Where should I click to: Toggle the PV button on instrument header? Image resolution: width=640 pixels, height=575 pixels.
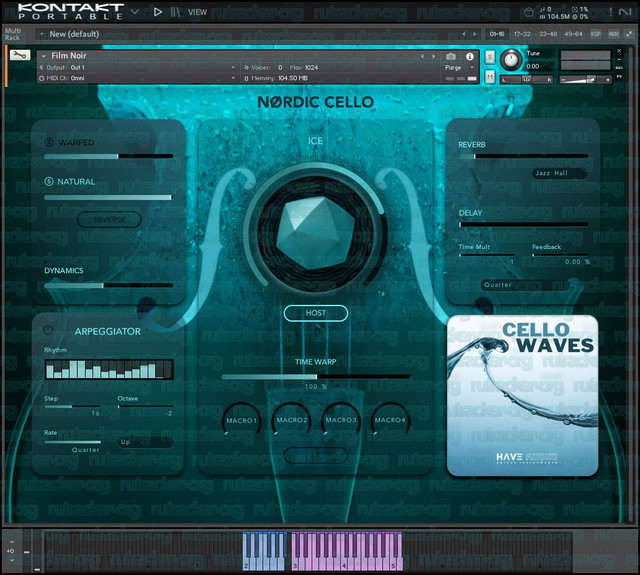pos(619,77)
